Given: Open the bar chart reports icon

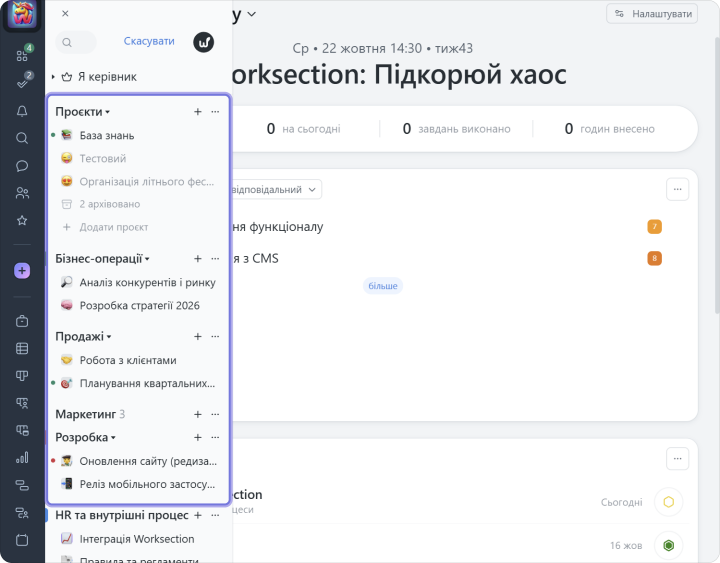Looking at the screenshot, I should [x=22, y=458].
